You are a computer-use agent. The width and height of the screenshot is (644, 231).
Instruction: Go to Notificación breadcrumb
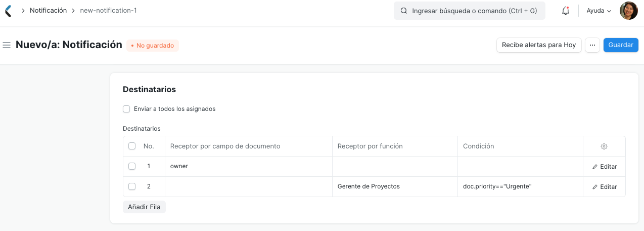point(48,11)
